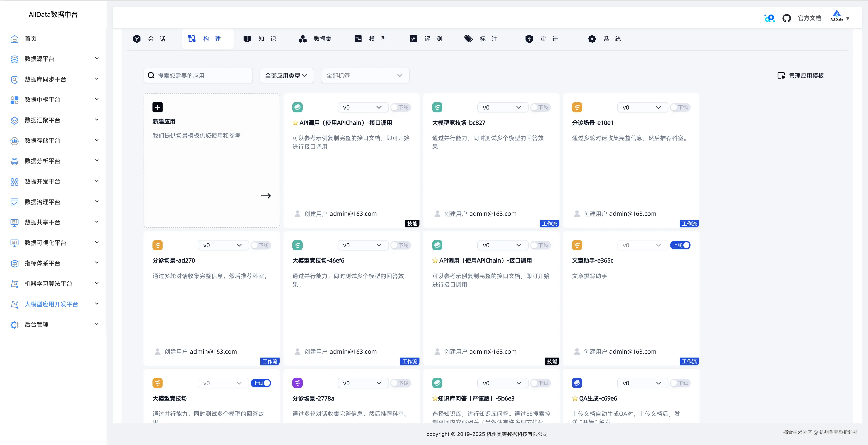Toggle 文章助手-e365c offline using 上线 switch
Viewport: 868px width, 445px height.
point(680,245)
